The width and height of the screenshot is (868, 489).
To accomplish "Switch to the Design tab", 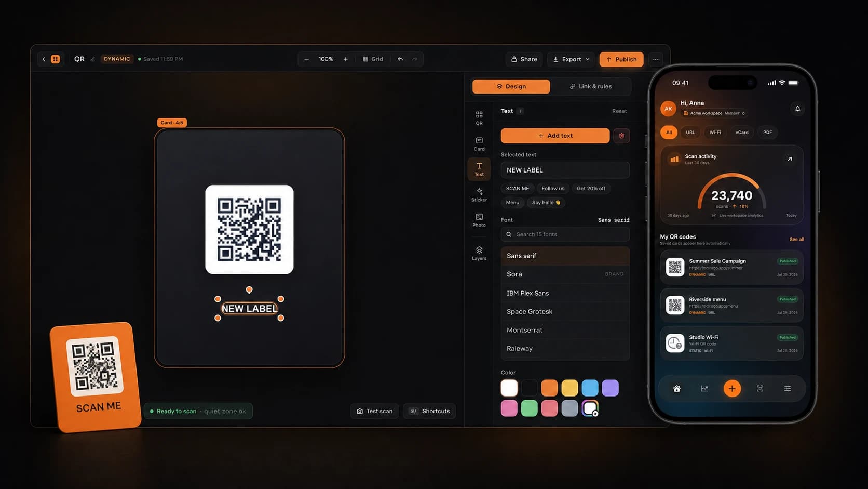I will [x=511, y=86].
